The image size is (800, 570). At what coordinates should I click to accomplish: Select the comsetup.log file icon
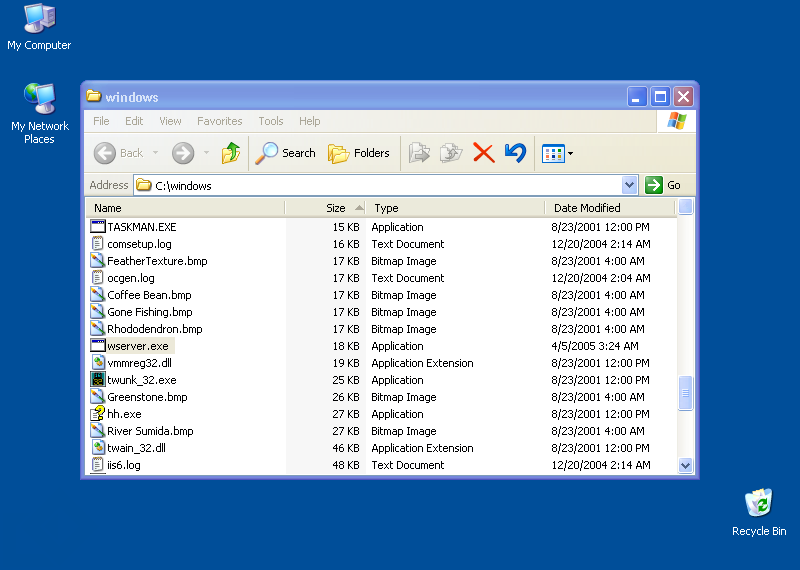click(x=97, y=243)
